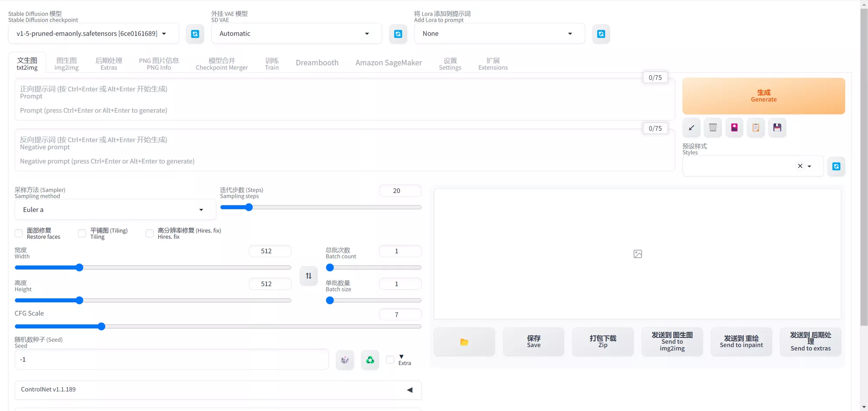This screenshot has width=868, height=411.
Task: Open the output folder with the folder icon
Action: click(x=464, y=342)
